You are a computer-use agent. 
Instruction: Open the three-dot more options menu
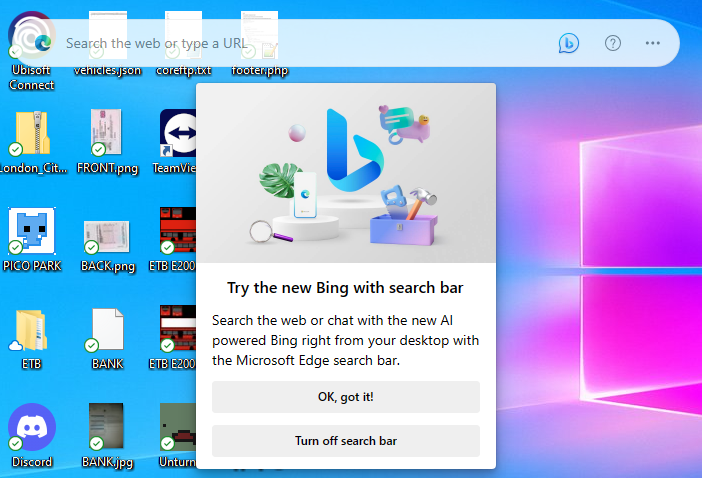tap(653, 43)
